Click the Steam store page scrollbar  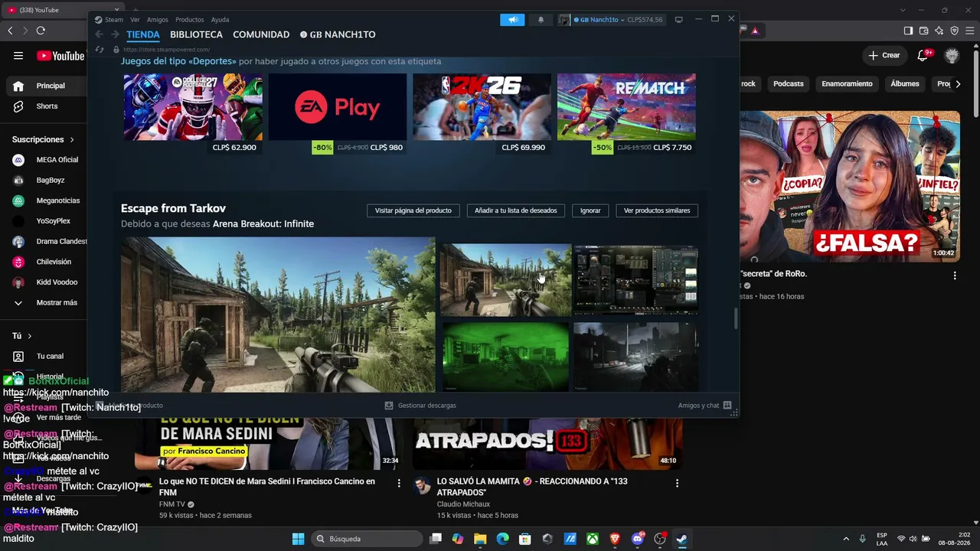point(736,318)
